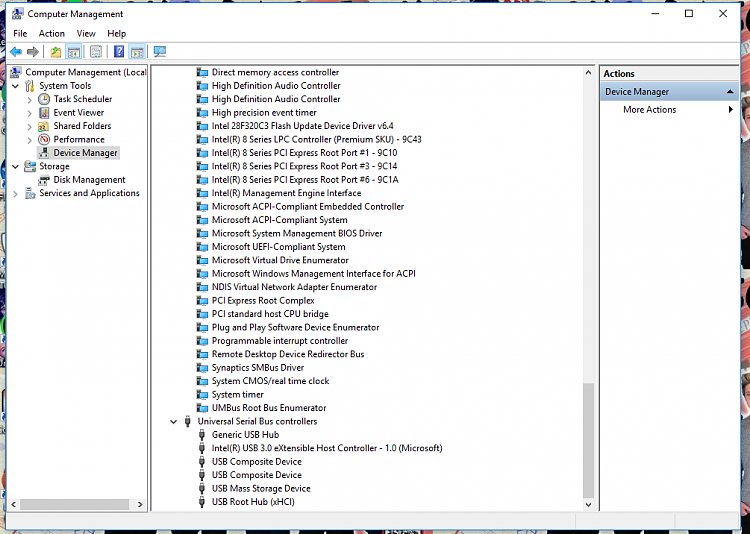Open the View menu
This screenshot has height=534, width=750.
point(86,33)
